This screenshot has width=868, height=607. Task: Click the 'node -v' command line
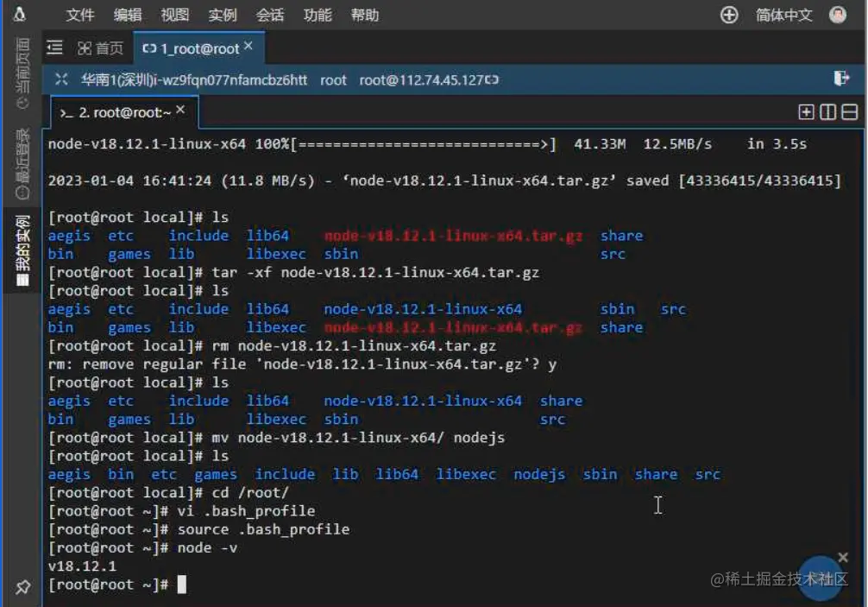pos(143,547)
